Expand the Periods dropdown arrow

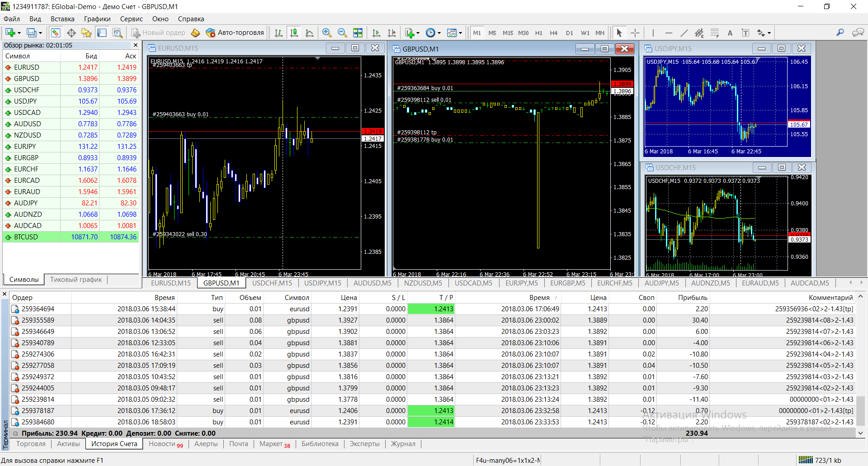pyautogui.click(x=439, y=33)
